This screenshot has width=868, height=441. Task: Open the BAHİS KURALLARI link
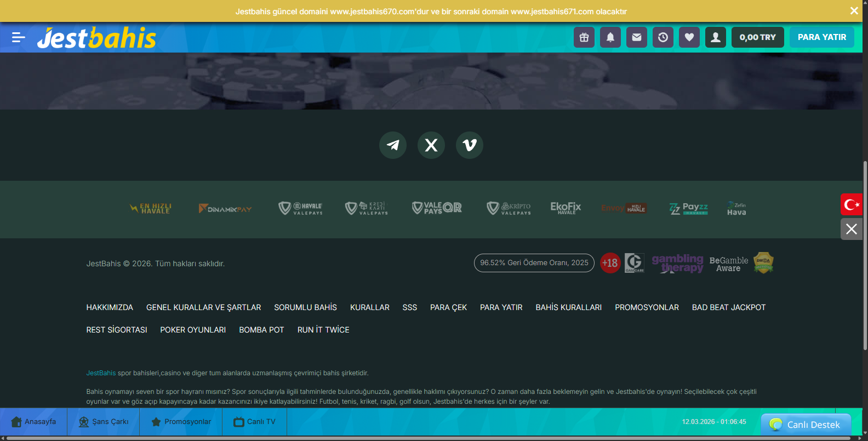click(569, 307)
